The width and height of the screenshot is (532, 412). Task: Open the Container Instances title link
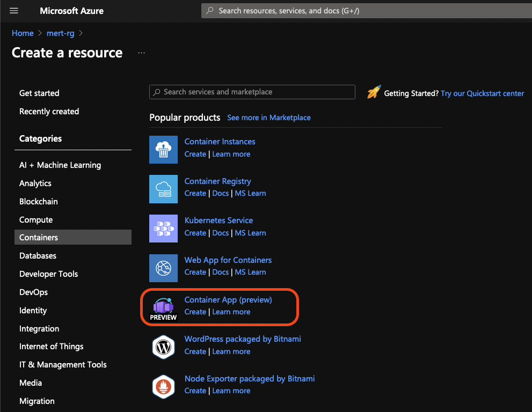(220, 142)
